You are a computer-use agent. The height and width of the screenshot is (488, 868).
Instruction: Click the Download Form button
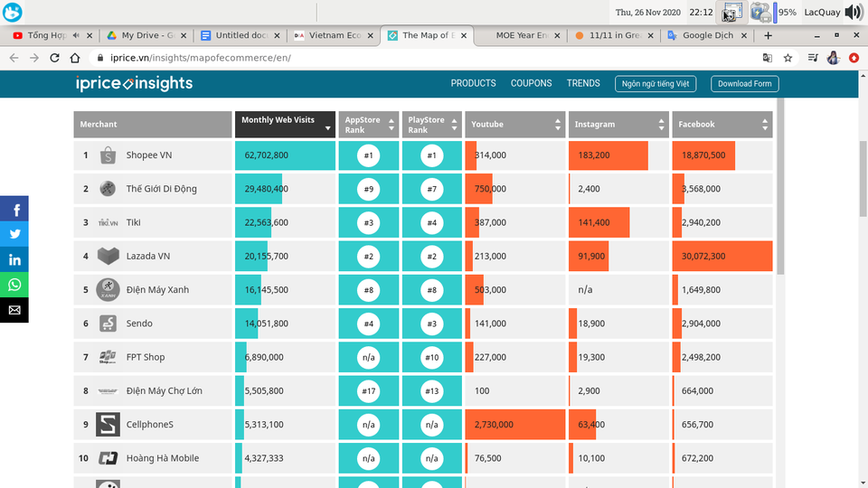coord(744,83)
